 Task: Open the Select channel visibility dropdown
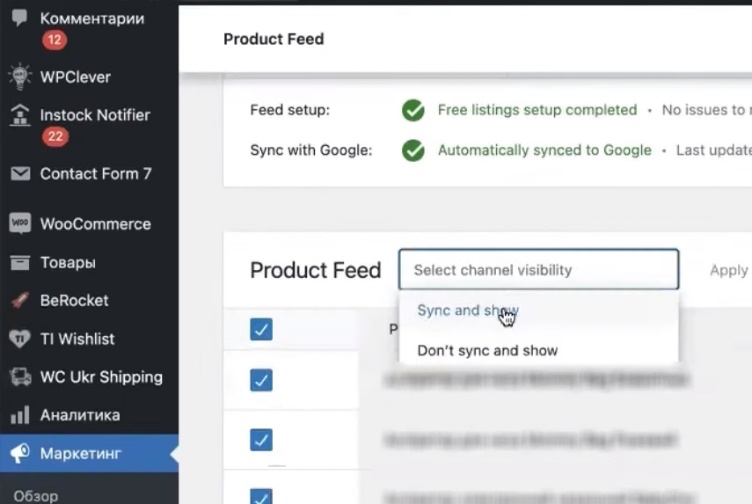(x=538, y=270)
